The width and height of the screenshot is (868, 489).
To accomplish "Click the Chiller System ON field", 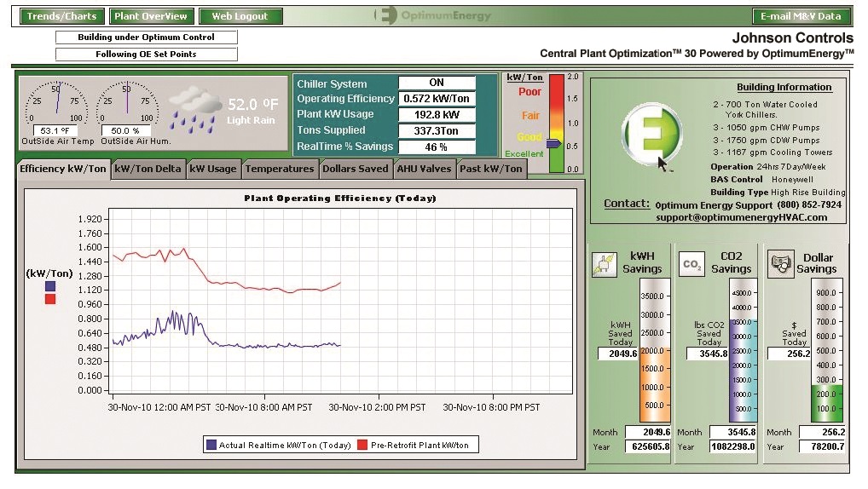I will tap(437, 83).
